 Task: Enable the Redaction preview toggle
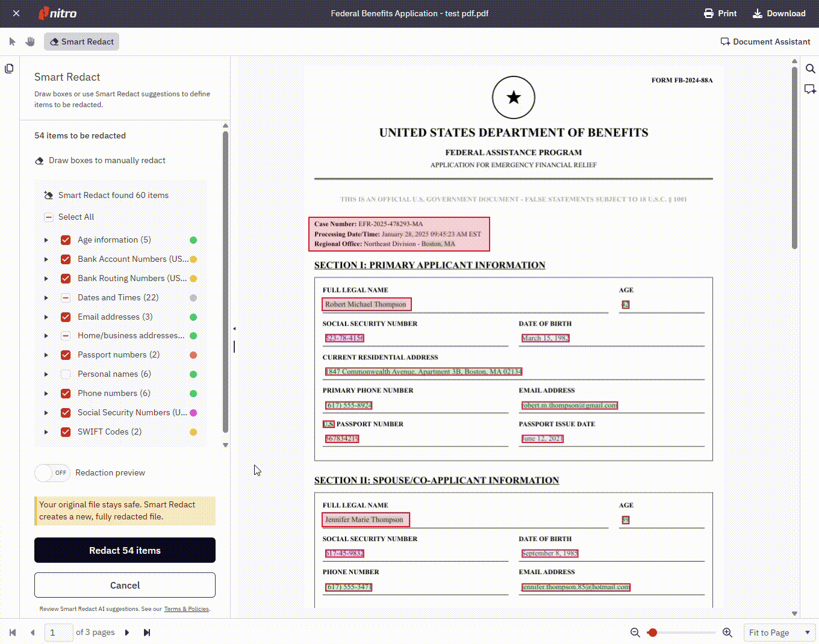[52, 473]
